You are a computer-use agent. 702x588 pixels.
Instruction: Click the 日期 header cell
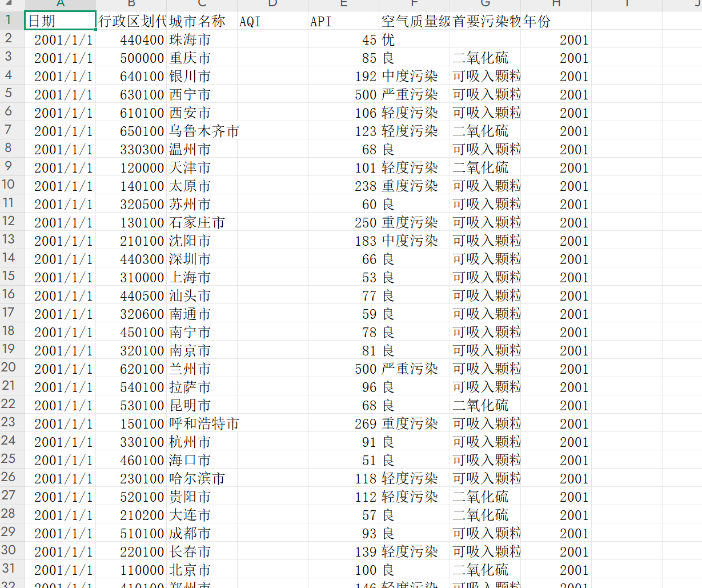tap(60, 21)
